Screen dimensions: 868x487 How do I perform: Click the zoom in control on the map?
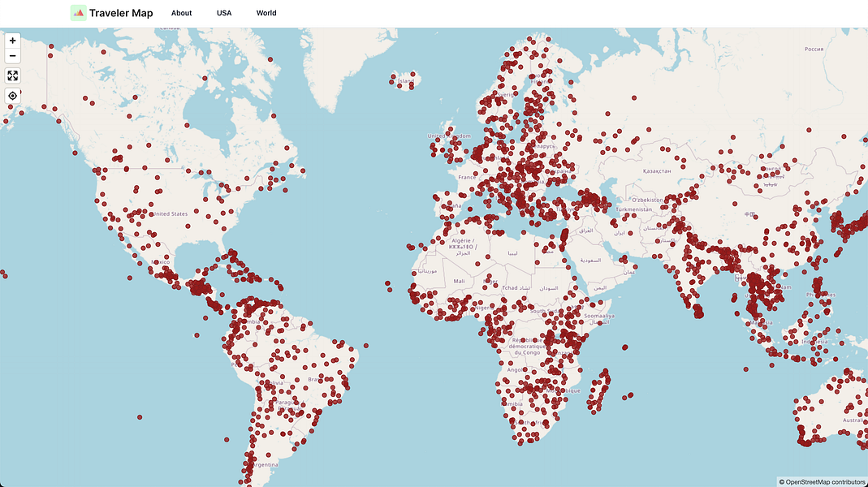coord(12,39)
